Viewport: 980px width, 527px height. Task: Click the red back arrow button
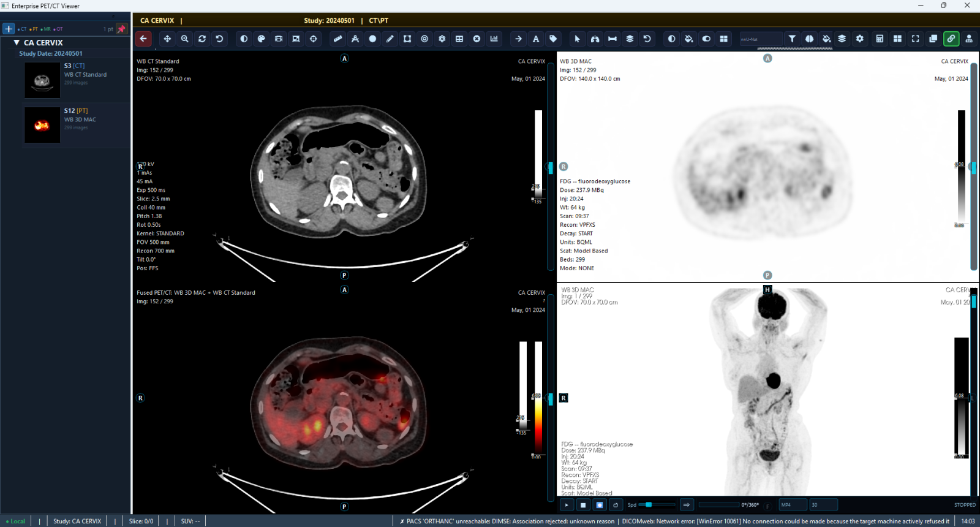pyautogui.click(x=143, y=39)
